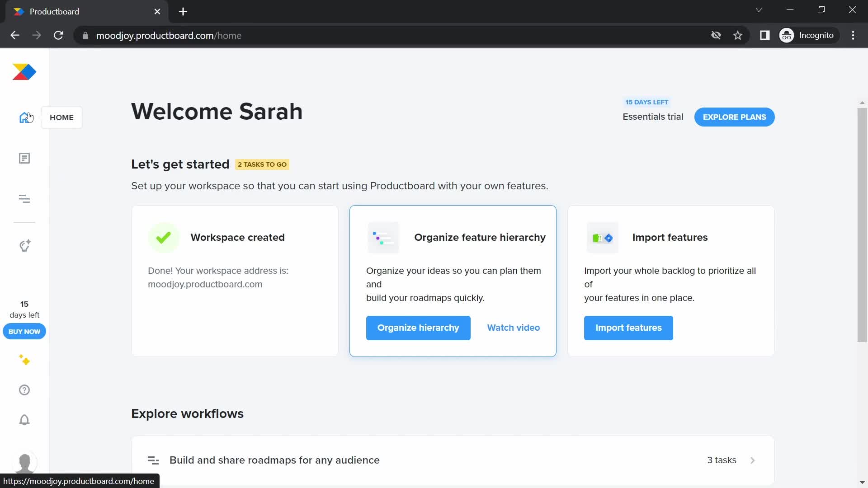Open a new browser tab

point(183,12)
